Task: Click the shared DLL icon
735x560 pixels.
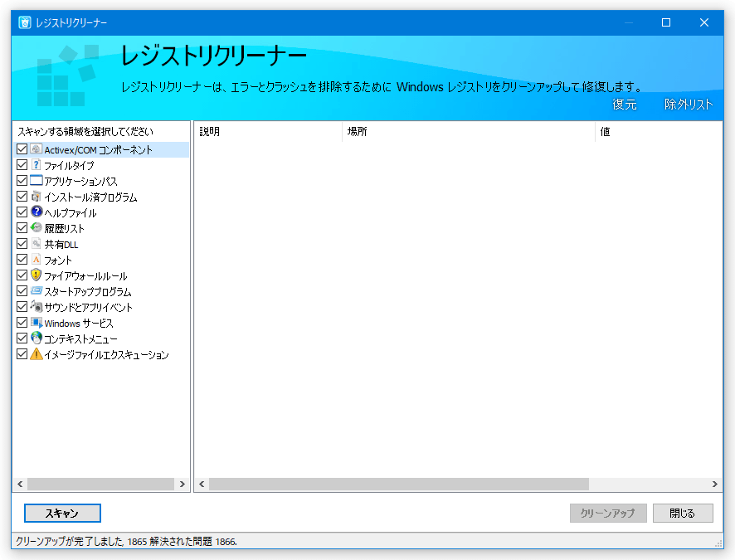Action: point(37,244)
